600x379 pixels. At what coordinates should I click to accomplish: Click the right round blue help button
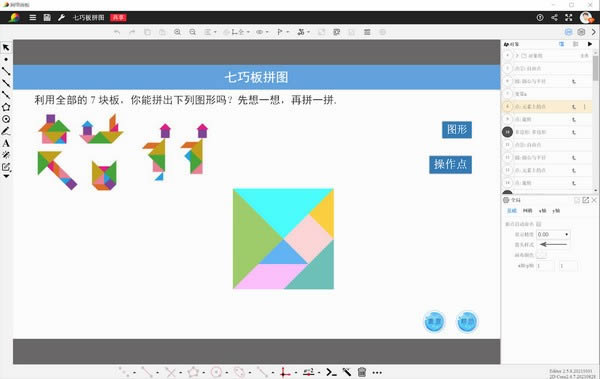point(467,322)
